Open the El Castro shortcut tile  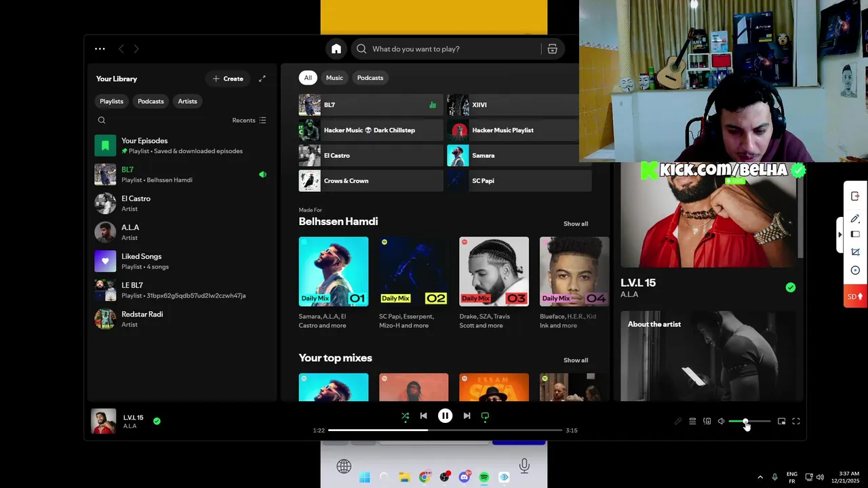371,155
